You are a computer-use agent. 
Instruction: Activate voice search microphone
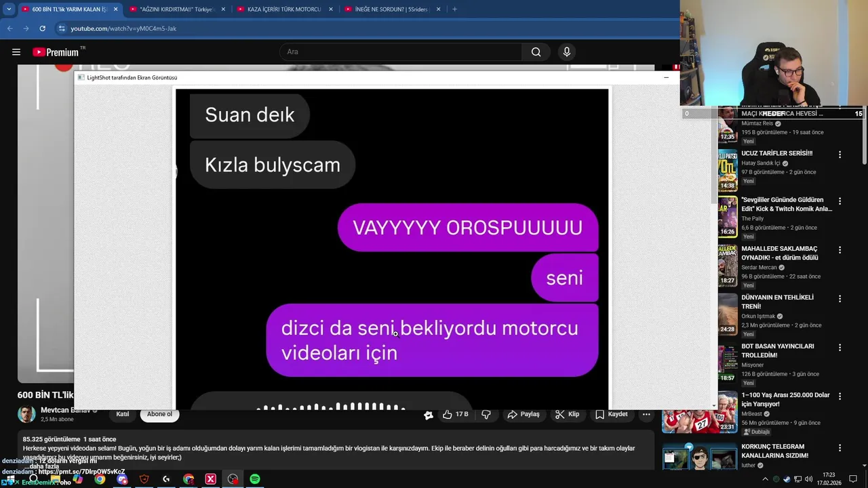coord(567,52)
